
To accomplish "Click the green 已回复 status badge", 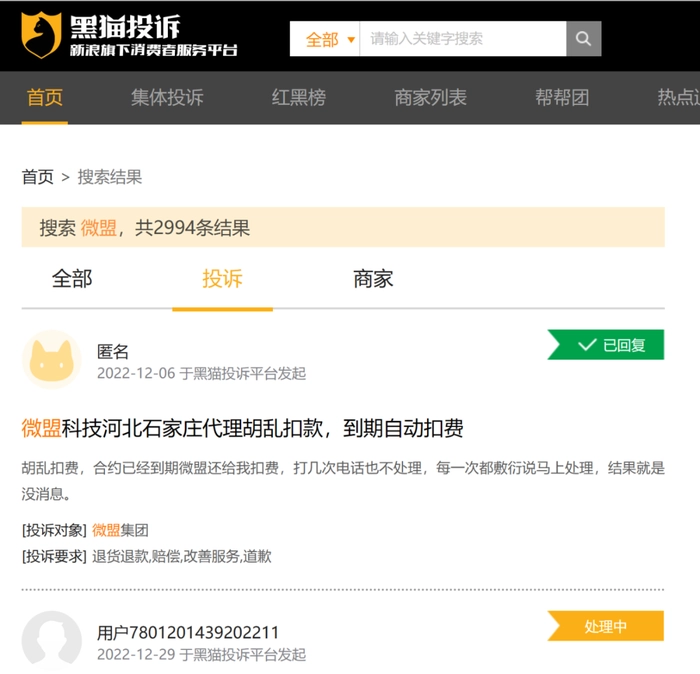I will [x=605, y=345].
